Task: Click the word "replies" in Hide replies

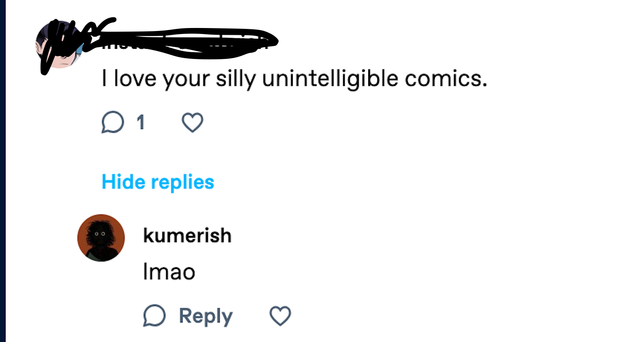Action: (x=182, y=182)
